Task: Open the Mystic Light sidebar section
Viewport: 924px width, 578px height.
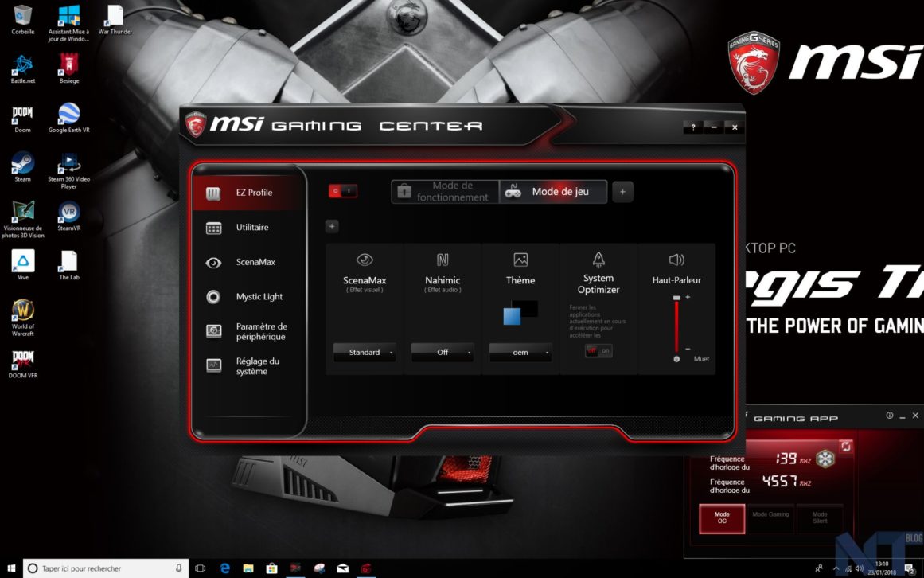Action: coord(248,297)
